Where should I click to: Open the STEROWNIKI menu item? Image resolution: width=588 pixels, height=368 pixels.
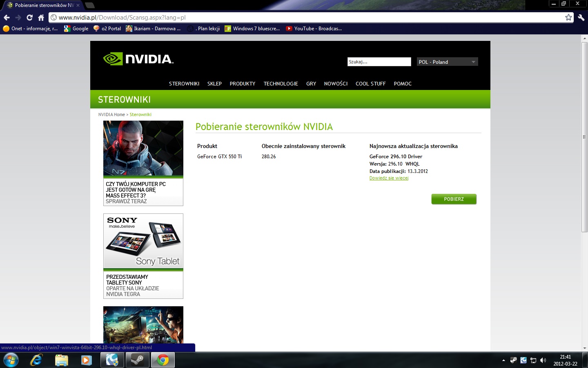click(184, 83)
